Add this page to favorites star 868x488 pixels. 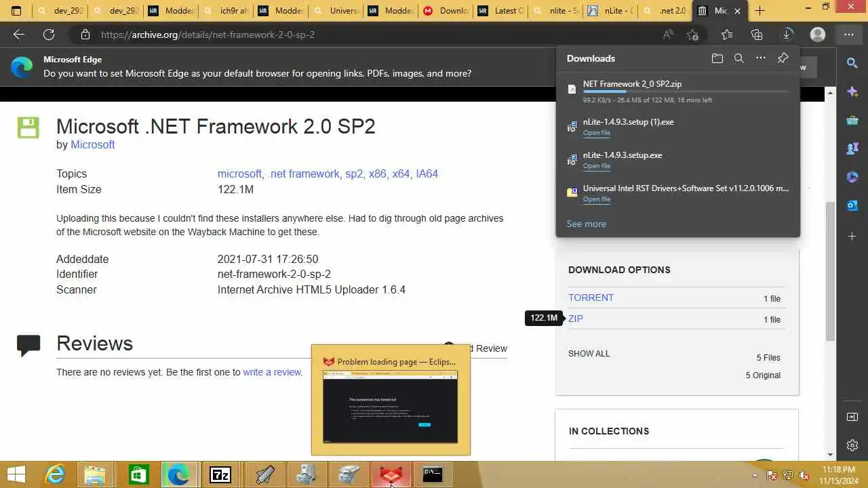click(692, 35)
